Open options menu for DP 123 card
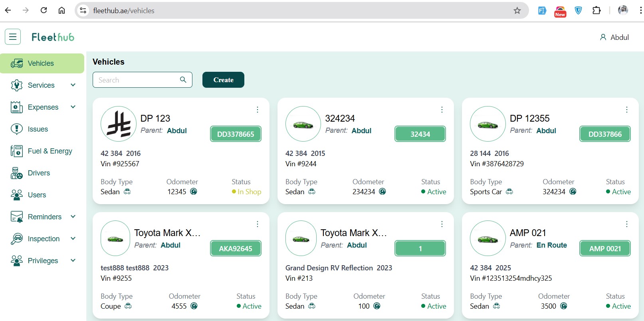The width and height of the screenshot is (644, 321). (258, 110)
